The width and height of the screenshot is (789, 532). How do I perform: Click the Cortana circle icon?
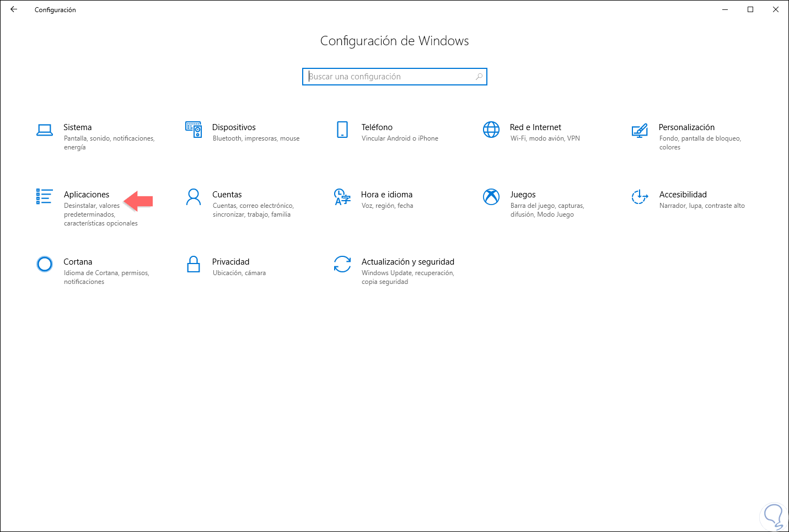coord(45,264)
